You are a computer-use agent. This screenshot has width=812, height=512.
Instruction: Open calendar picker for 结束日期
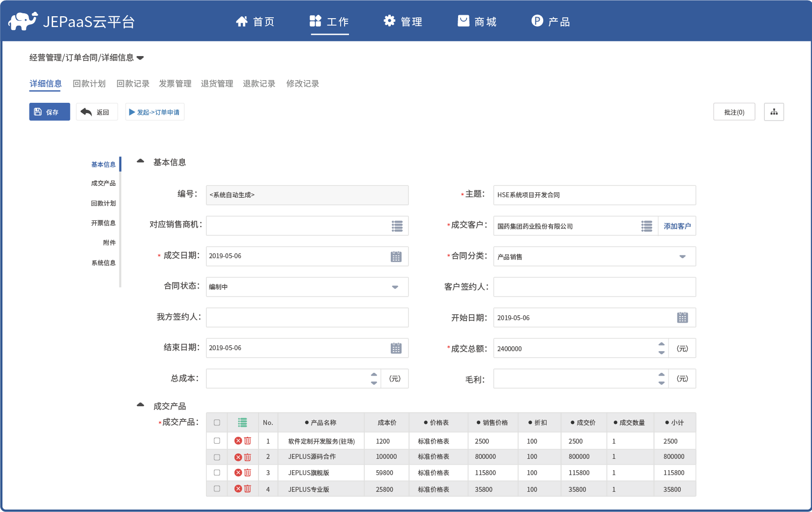tap(396, 348)
